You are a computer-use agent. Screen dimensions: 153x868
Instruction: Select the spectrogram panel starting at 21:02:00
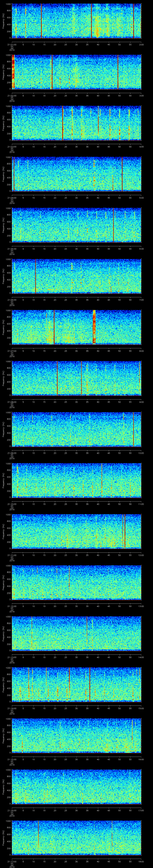(77, 72)
